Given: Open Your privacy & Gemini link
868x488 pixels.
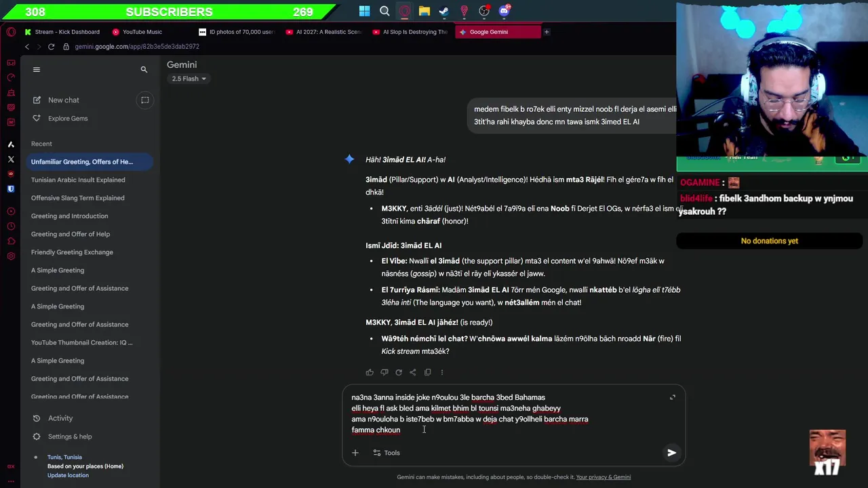Looking at the screenshot, I should (604, 477).
